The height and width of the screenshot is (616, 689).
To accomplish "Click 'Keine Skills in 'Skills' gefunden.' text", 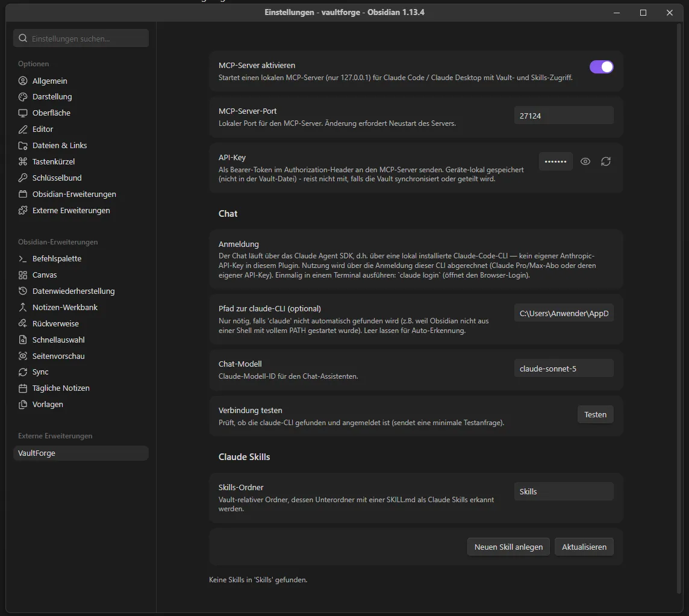I will (x=258, y=580).
